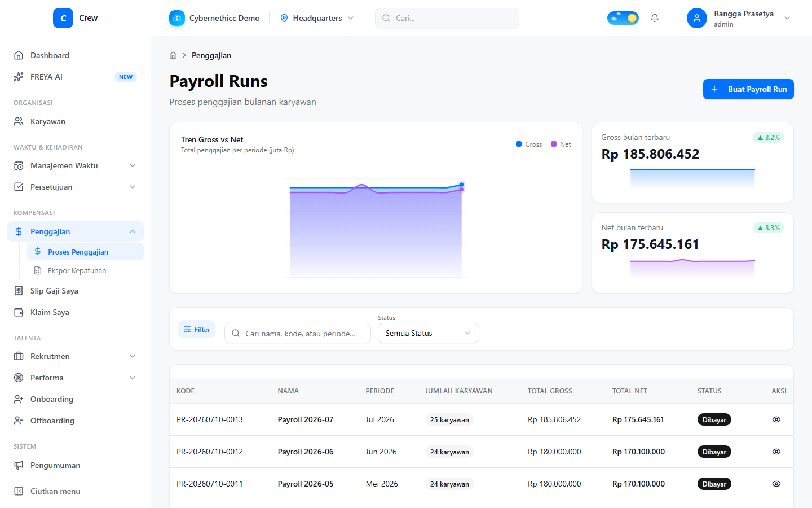Sort by TOTAL GROSS column header
Image resolution: width=812 pixels, height=508 pixels.
(550, 391)
